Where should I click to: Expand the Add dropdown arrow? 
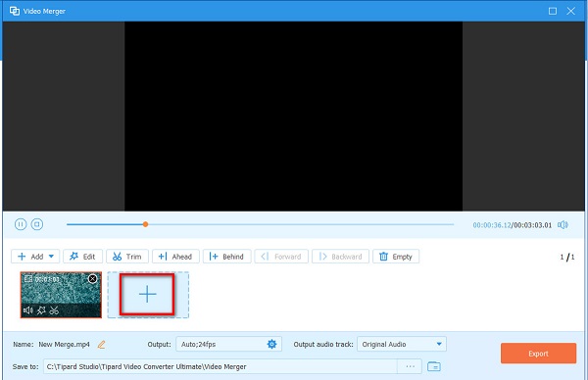(x=51, y=257)
